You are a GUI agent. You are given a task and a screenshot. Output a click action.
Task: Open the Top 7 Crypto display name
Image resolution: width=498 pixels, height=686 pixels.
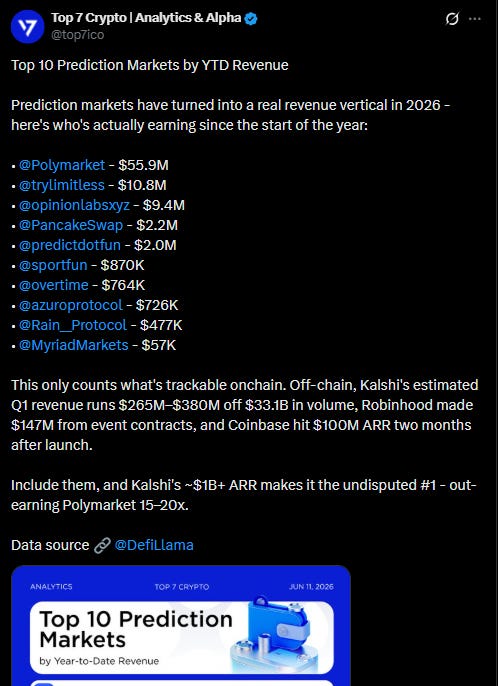coord(146,18)
